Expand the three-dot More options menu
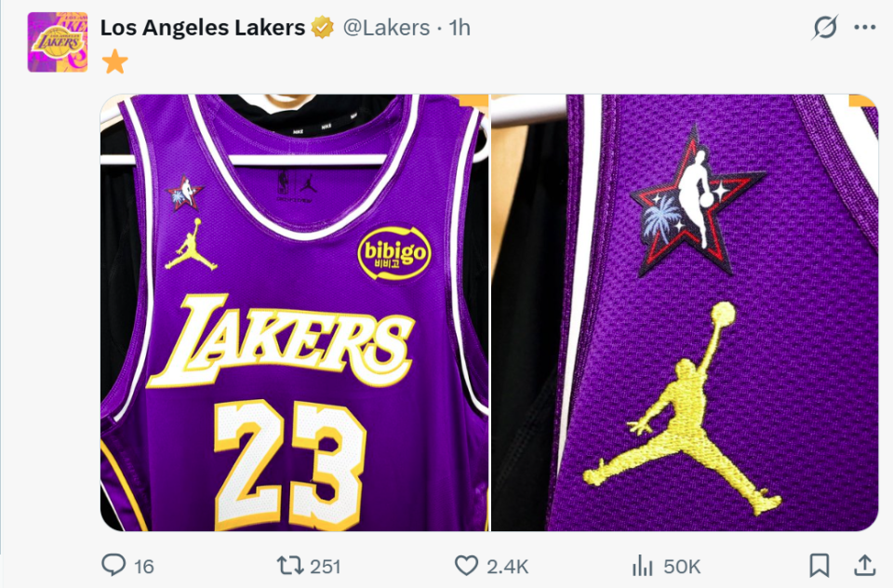 coord(865,28)
